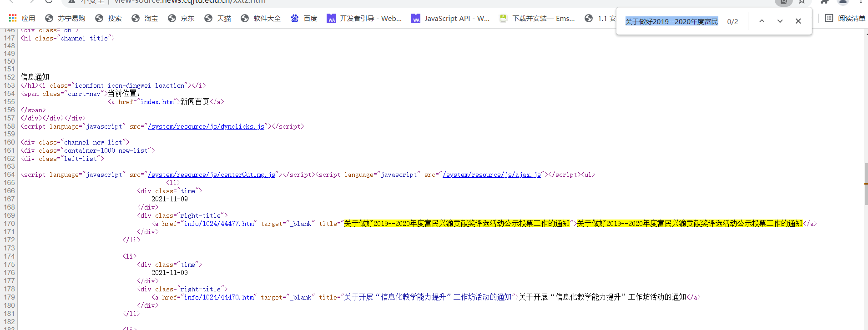Open the 下载并安装 Ems bookmark
868x330 pixels.
537,18
